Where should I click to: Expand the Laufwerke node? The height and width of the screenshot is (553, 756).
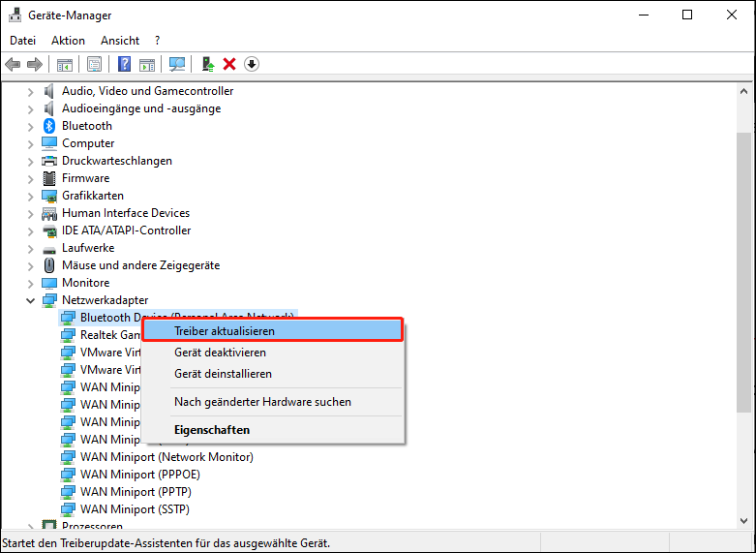click(30, 249)
